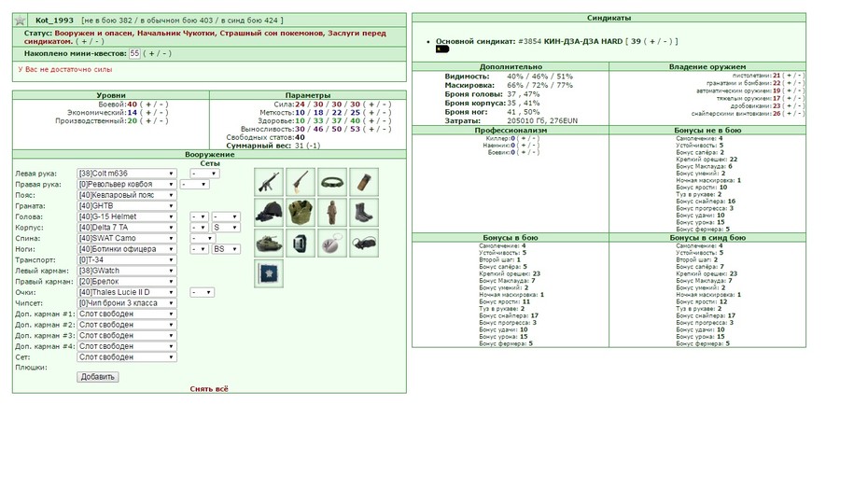Click the SWAT Camo suit icon
Image resolution: width=868 pixels, height=488 pixels.
(x=332, y=213)
